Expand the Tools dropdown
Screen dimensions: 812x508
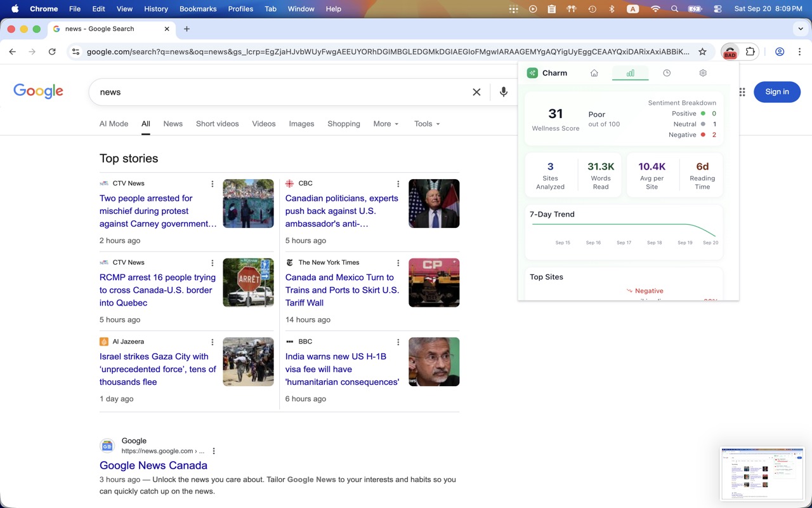click(427, 124)
